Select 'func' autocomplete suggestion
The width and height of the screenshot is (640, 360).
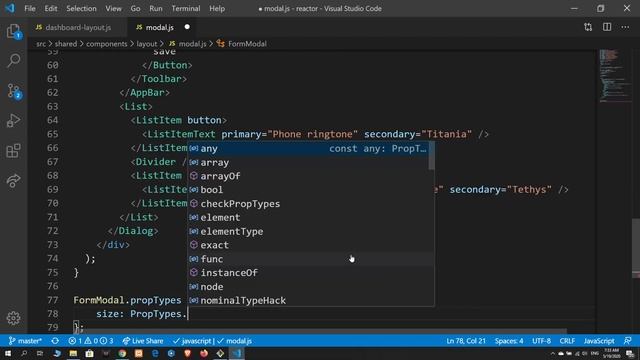click(308, 259)
